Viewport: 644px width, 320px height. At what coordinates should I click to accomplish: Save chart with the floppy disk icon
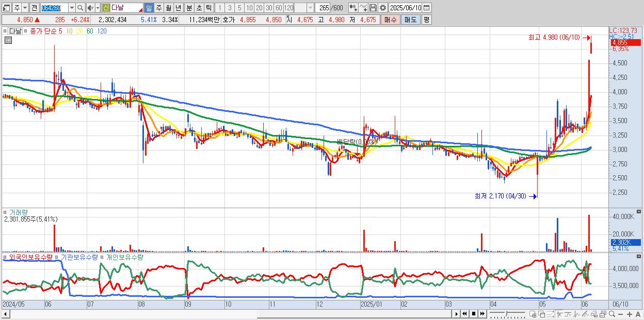[x=373, y=8]
